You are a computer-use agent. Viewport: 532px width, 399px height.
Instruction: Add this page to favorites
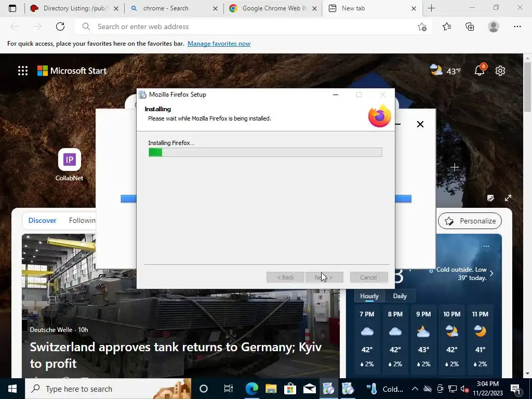422,26
